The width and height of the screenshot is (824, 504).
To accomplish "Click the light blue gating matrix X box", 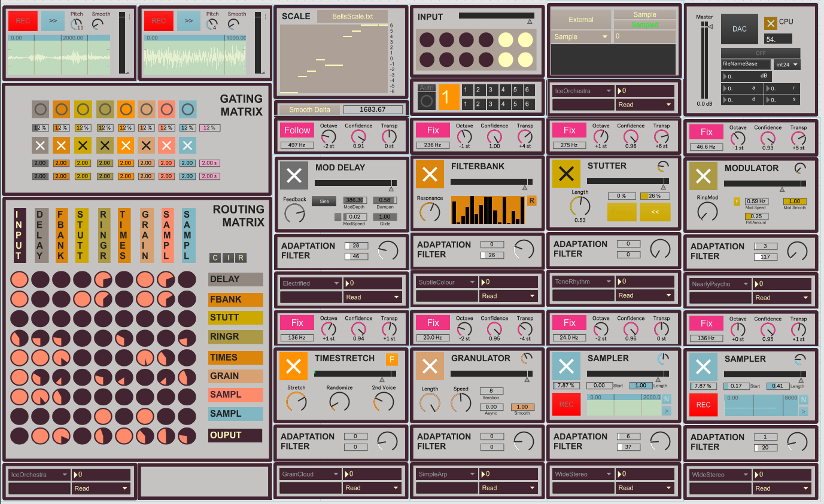I will tap(187, 145).
